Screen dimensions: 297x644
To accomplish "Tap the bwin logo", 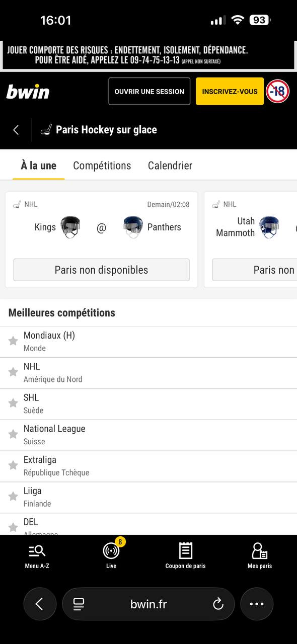I will coord(28,91).
